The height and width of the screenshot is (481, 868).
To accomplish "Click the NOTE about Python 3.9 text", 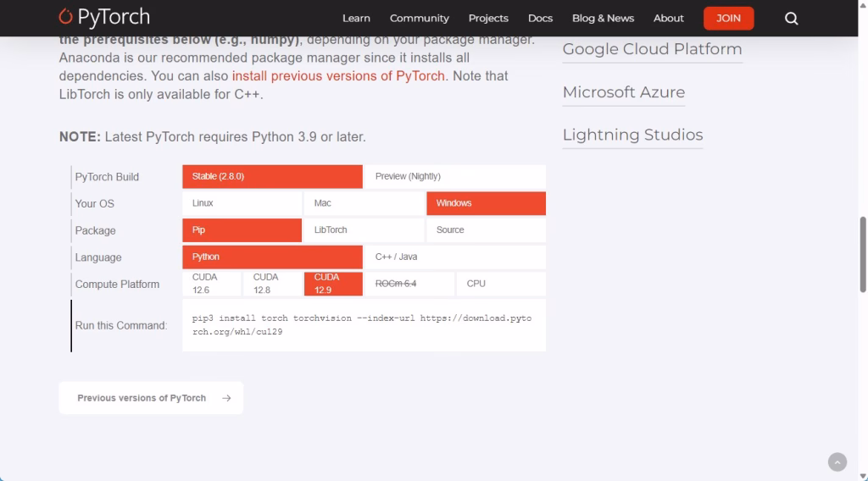I will tap(213, 136).
